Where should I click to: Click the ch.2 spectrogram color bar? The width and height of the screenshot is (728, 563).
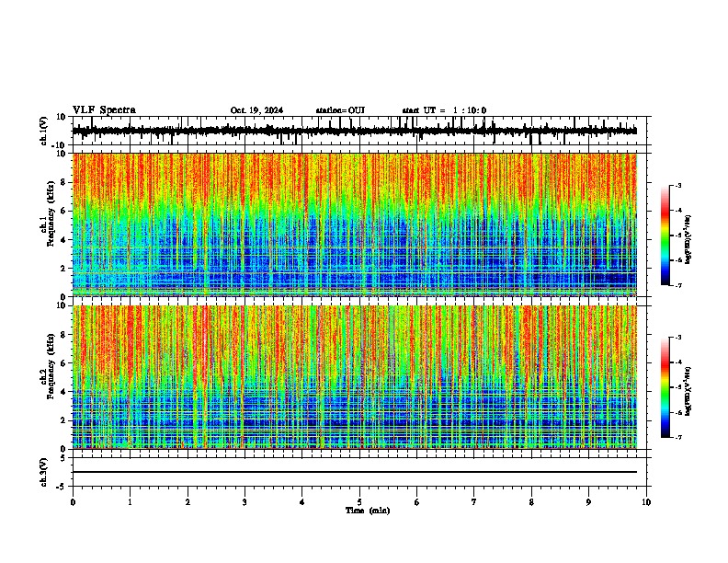665,387
